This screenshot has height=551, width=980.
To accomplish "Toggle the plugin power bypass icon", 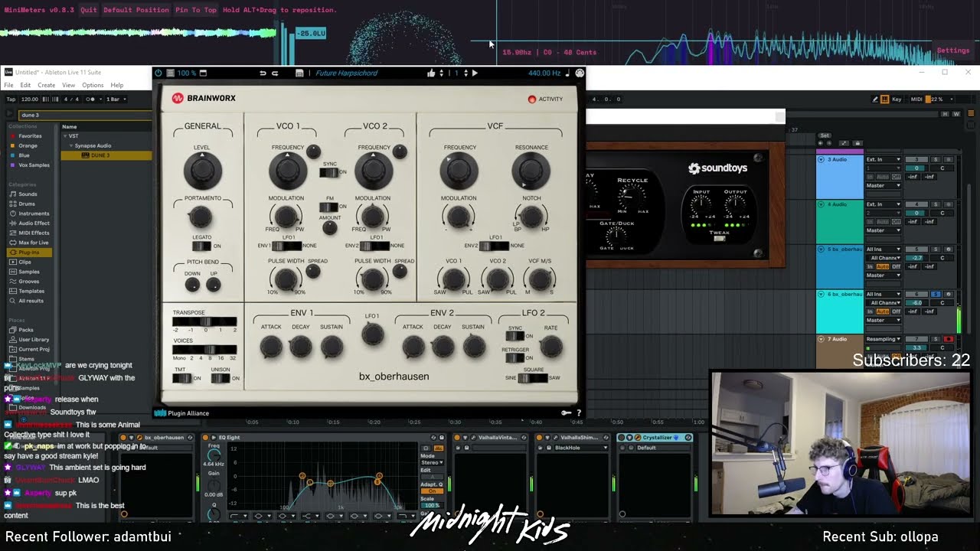I will (158, 73).
